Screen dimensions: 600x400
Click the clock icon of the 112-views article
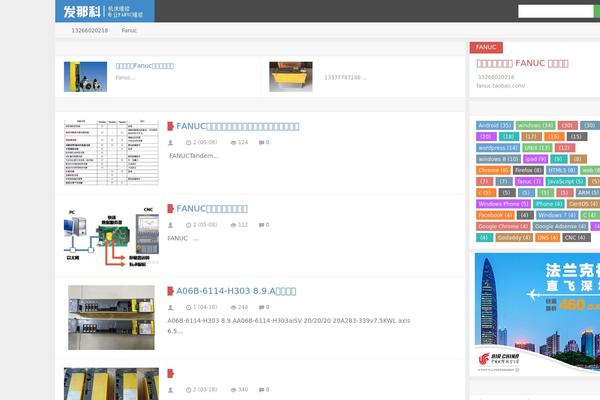click(x=188, y=225)
